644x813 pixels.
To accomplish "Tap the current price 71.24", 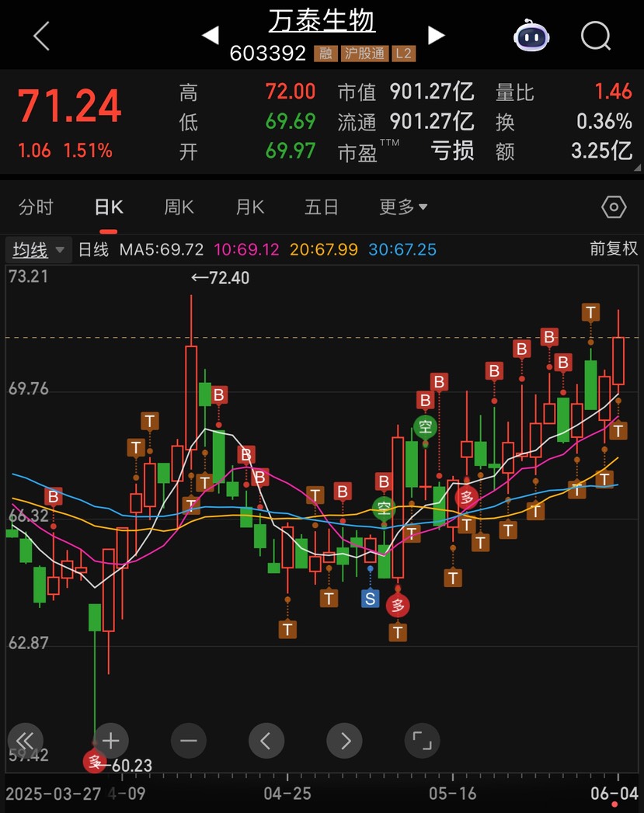I will coord(69,106).
